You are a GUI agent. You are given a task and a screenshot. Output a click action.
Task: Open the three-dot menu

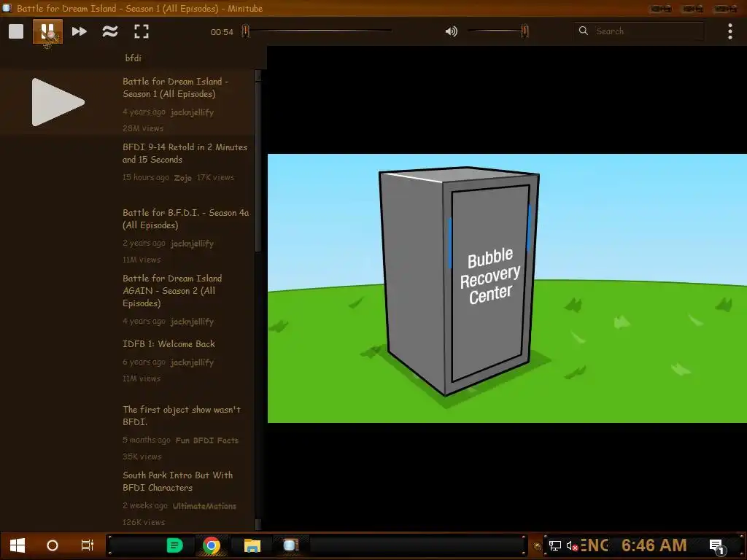point(729,31)
